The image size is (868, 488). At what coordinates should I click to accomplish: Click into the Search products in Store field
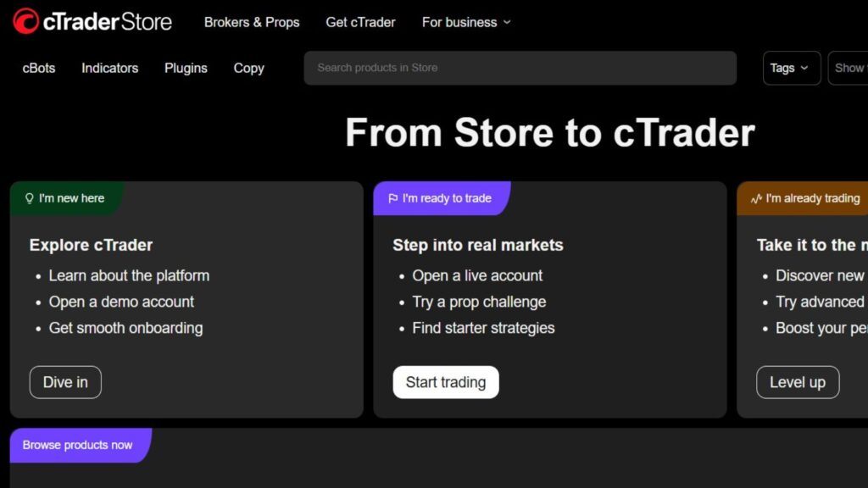coord(519,68)
